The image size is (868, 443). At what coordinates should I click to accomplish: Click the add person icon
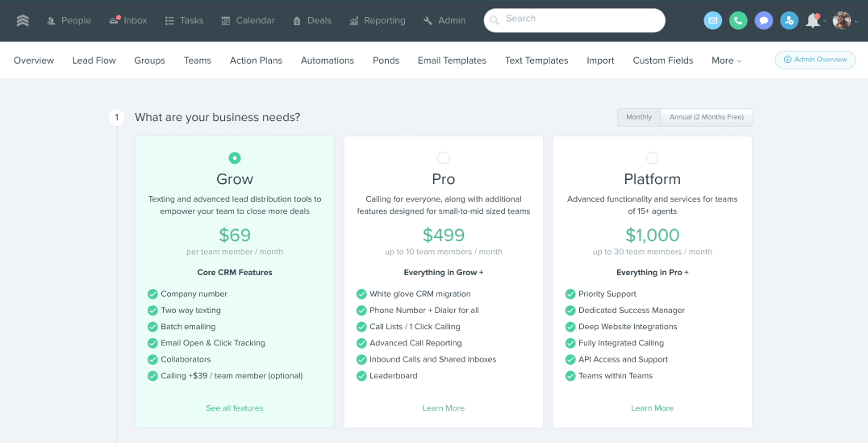click(x=789, y=21)
